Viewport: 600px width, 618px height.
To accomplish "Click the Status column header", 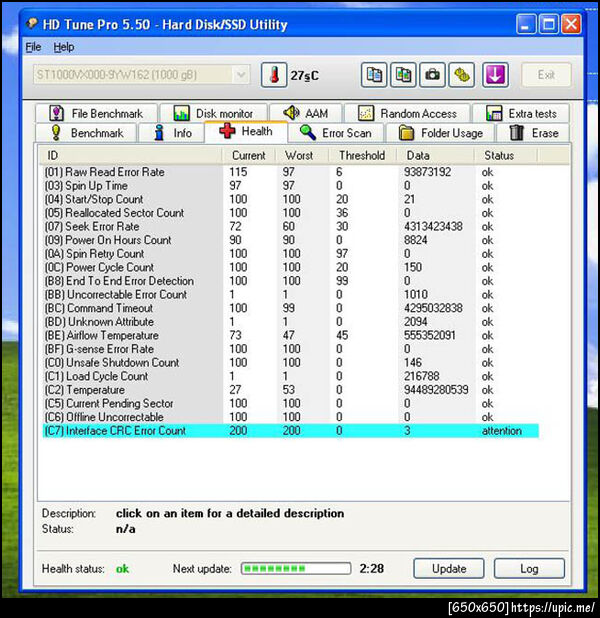I will (506, 155).
